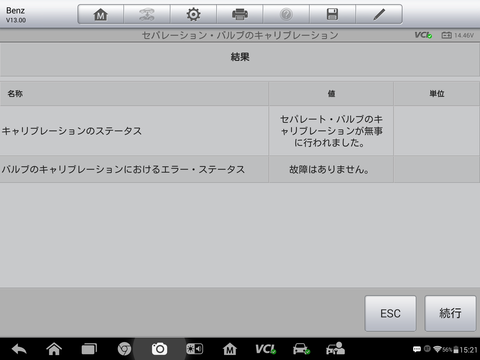Screen dimensions: 480x360
Task: Tap the ESC button
Action: pos(390,313)
